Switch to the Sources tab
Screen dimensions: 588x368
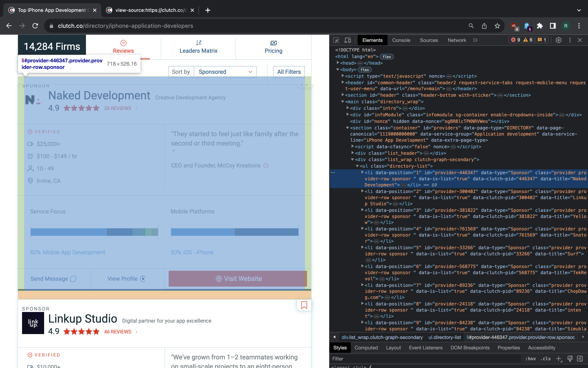pyautogui.click(x=429, y=40)
